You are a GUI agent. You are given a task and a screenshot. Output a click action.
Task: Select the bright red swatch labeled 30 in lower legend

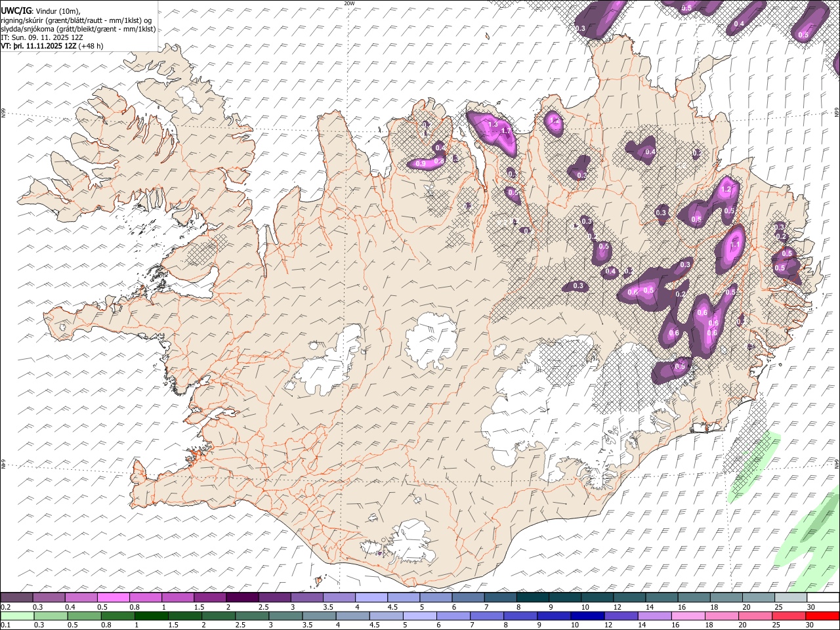[x=822, y=616]
